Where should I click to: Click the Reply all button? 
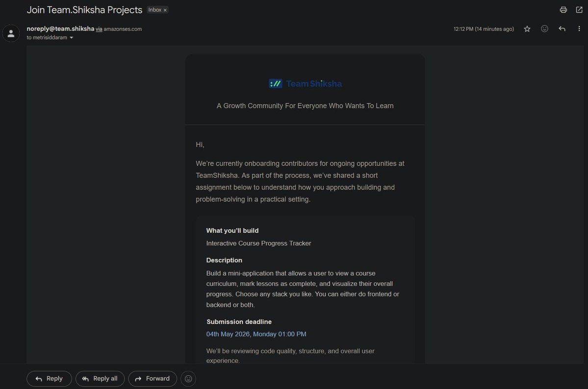100,379
